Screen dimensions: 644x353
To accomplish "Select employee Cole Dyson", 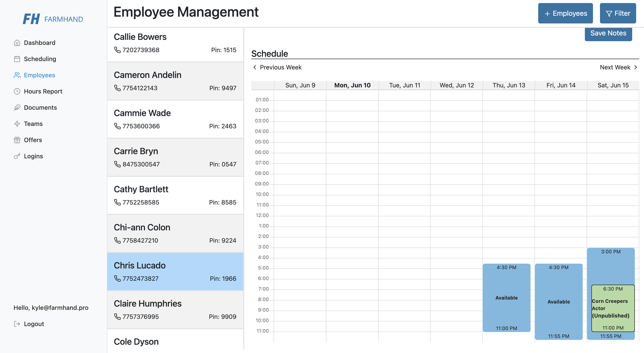I will pyautogui.click(x=175, y=340).
